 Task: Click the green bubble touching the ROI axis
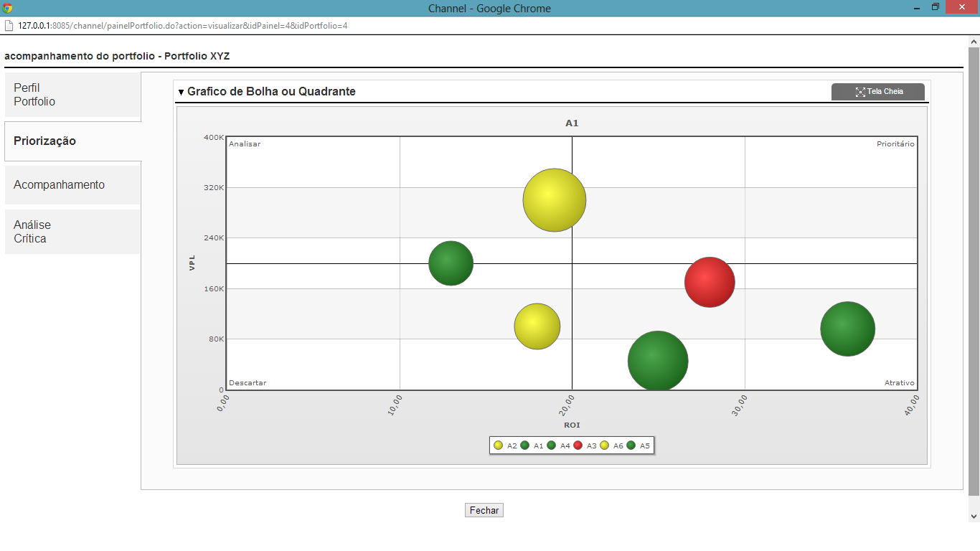pyautogui.click(x=658, y=361)
